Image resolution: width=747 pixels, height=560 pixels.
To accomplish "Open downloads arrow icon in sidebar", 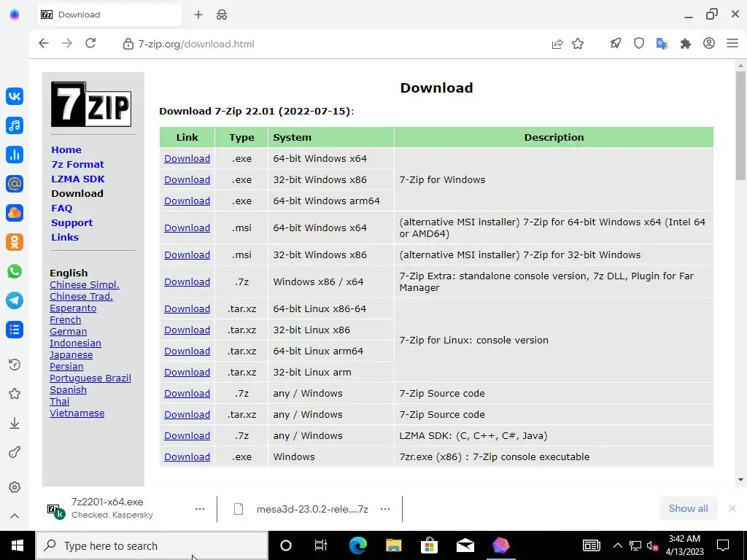I will click(x=15, y=423).
